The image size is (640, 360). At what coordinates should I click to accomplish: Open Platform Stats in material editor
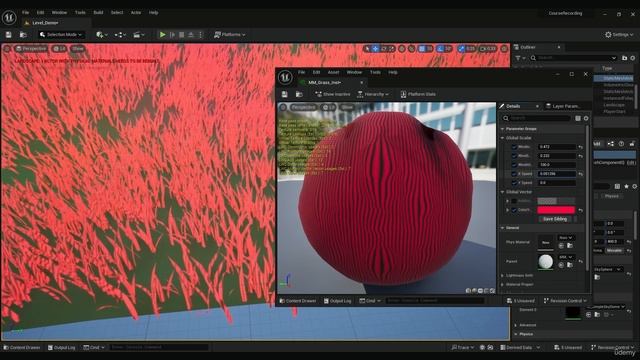[418, 94]
